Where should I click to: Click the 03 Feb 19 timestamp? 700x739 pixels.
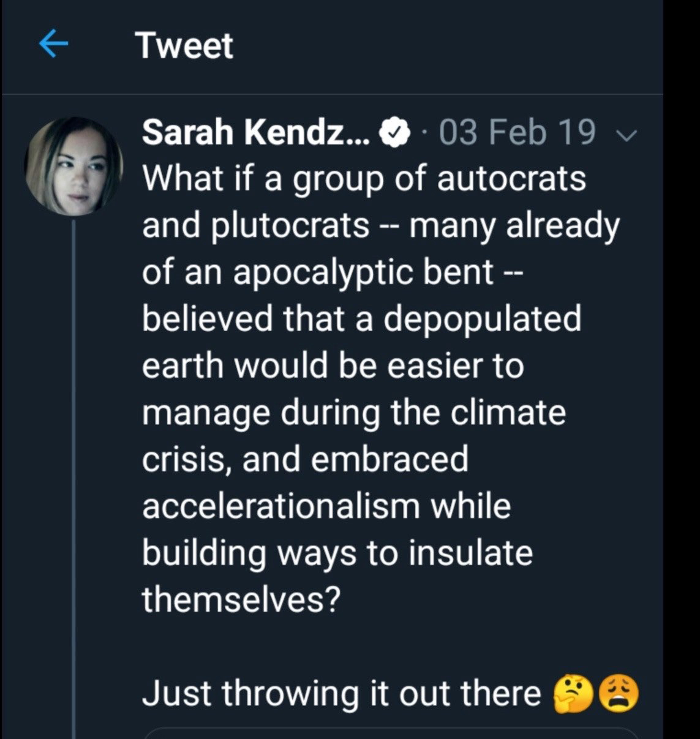click(516, 133)
